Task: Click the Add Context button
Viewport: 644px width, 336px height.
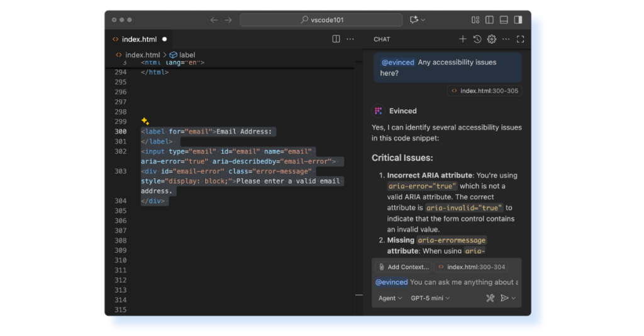Action: pos(404,267)
